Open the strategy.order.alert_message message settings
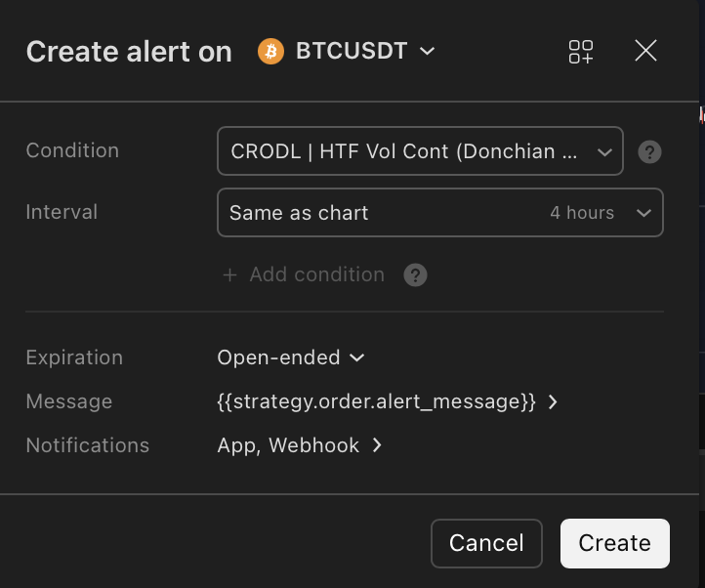This screenshot has width=705, height=588. 388,401
